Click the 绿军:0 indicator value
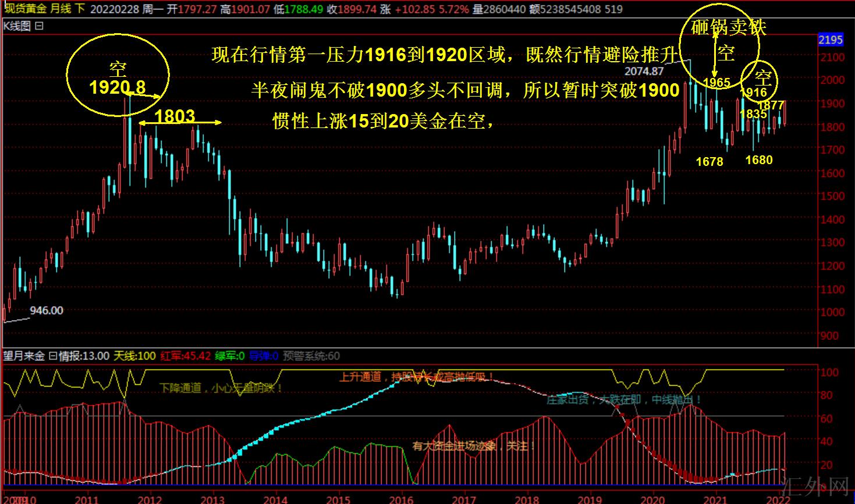Image resolution: width=855 pixels, height=504 pixels. coord(229,356)
